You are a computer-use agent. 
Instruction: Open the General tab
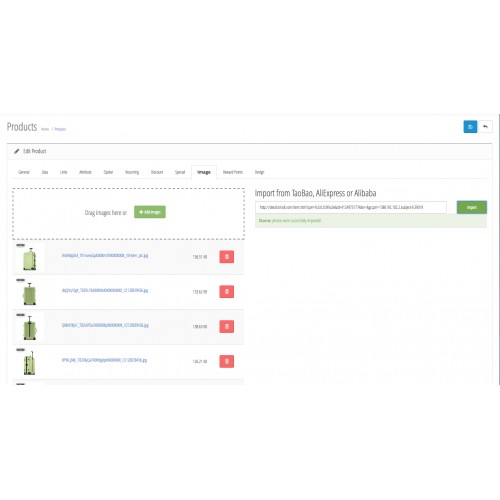click(x=24, y=172)
